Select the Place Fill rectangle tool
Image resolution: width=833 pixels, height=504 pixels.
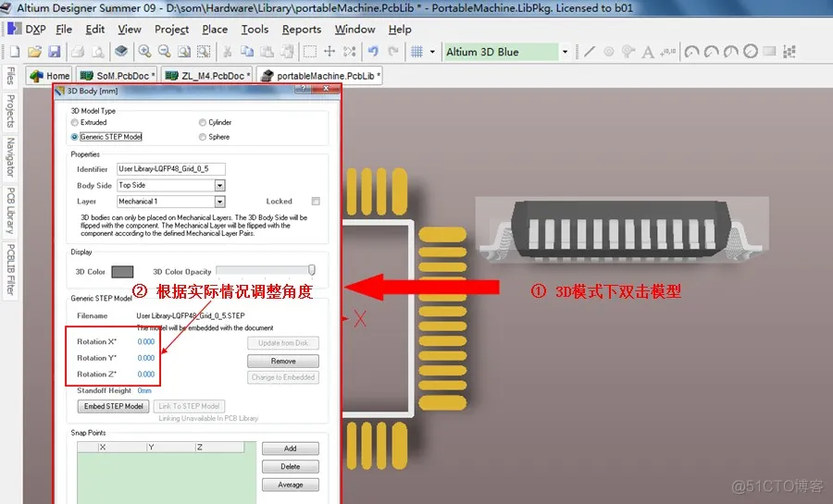(769, 52)
